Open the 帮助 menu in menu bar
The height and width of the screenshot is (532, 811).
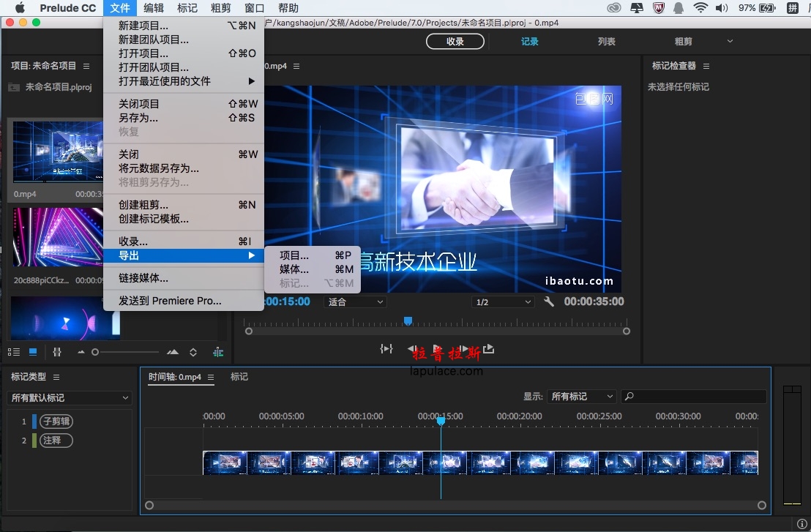click(x=288, y=8)
